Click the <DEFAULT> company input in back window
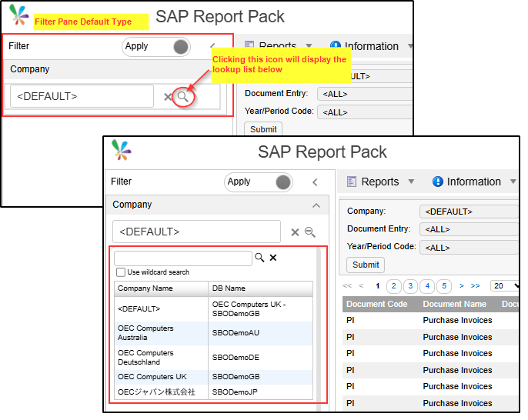The width and height of the screenshot is (528, 420). (82, 96)
